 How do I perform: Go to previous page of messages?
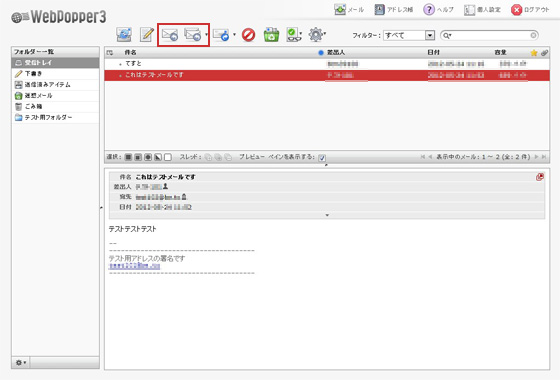pos(430,157)
